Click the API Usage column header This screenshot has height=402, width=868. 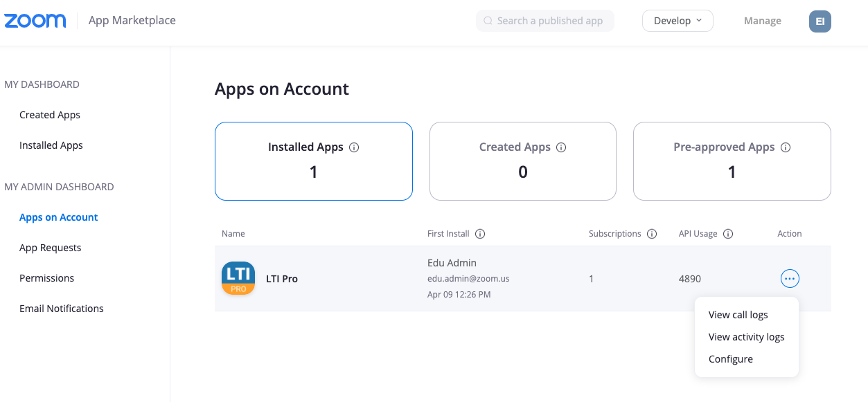pyautogui.click(x=698, y=234)
